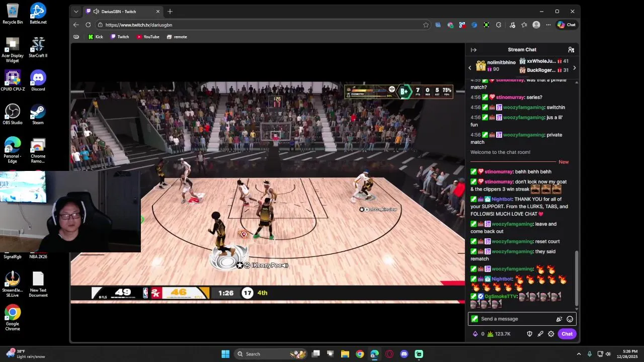Open the Favorites list icon
The height and width of the screenshot is (362, 644).
[x=524, y=25]
